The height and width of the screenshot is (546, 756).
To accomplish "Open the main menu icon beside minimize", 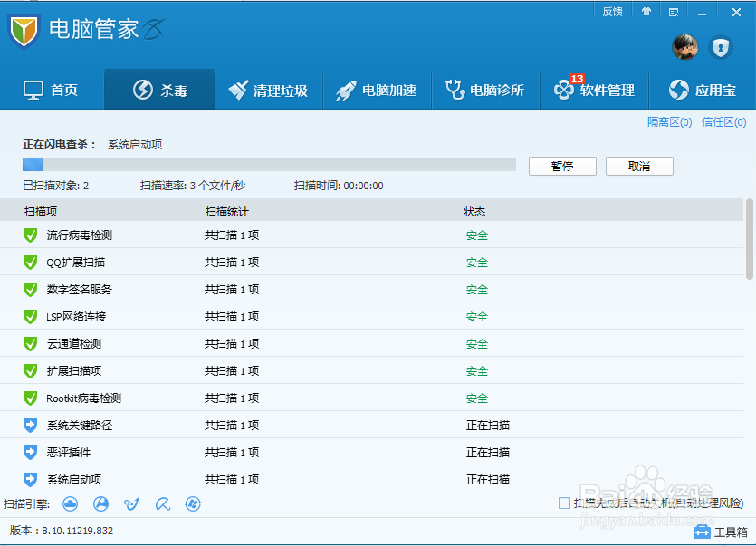I will 673,12.
